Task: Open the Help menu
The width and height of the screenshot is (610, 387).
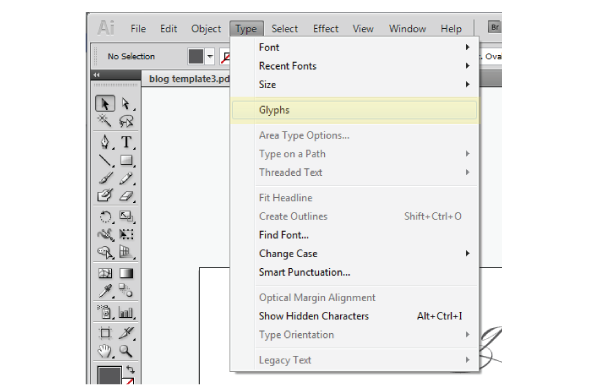Action: coord(451,29)
